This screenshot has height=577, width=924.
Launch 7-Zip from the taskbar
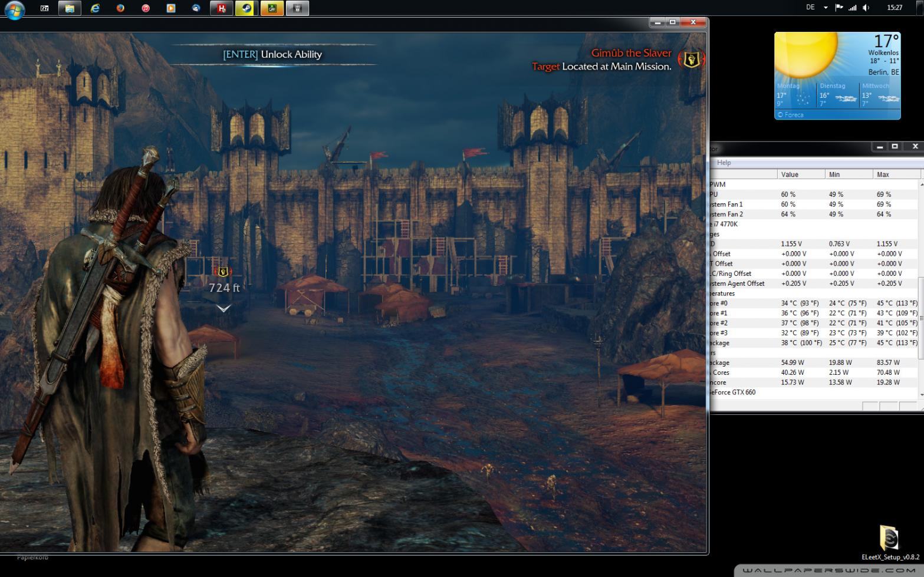[44, 8]
